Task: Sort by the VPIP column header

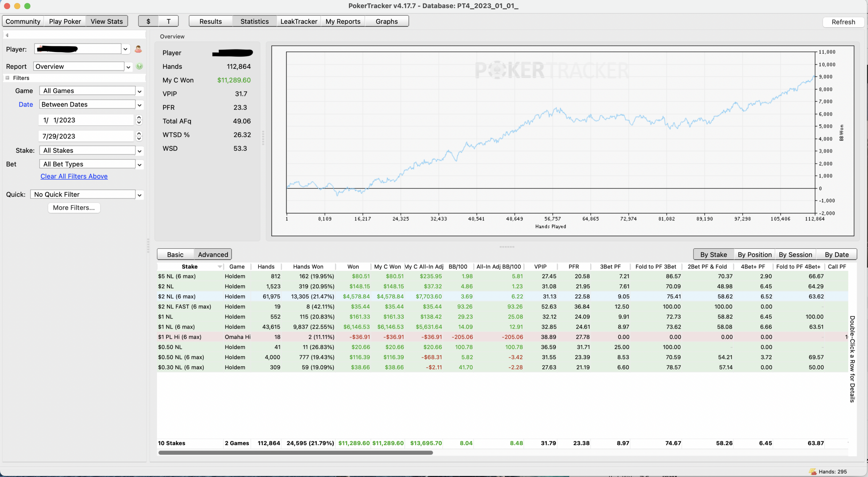Action: pos(540,267)
